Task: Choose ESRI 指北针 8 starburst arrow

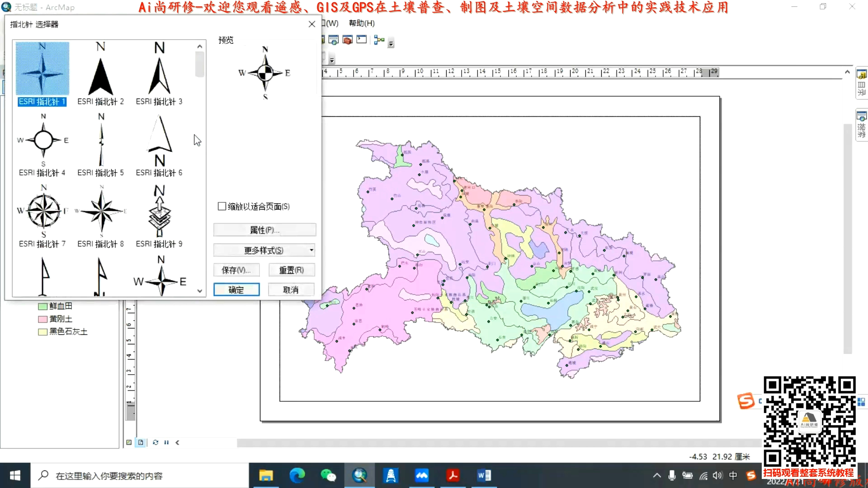Action: click(100, 216)
